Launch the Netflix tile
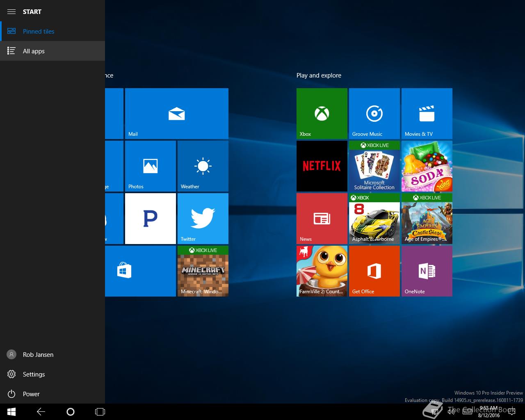Image resolution: width=525 pixels, height=420 pixels. (x=322, y=166)
